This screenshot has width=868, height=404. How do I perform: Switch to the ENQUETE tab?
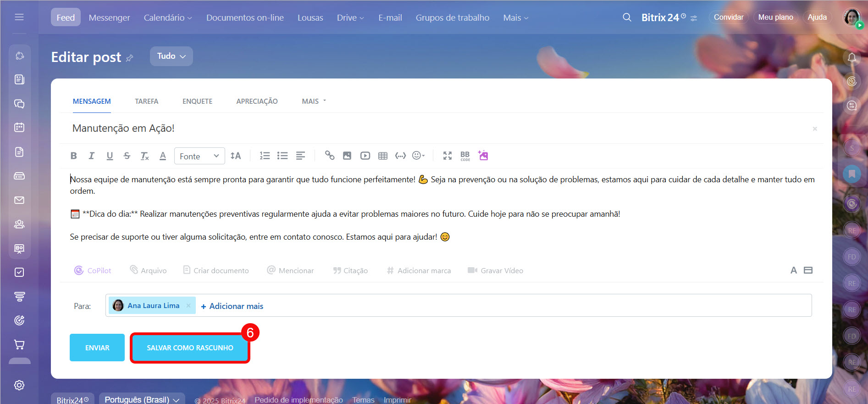[197, 101]
